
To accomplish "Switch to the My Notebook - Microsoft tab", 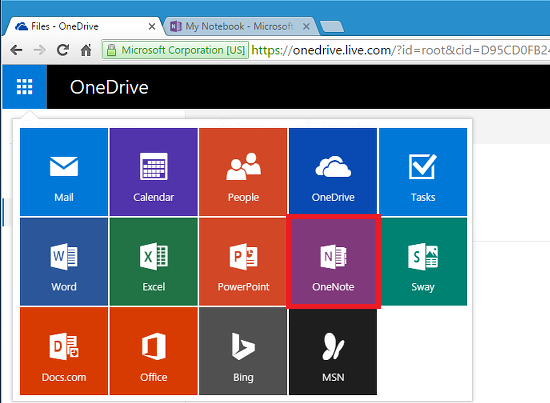I will [240, 26].
